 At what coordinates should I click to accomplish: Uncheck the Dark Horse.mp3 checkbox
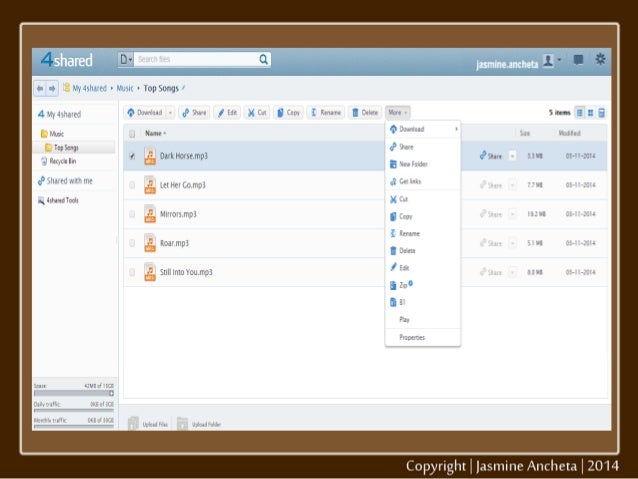tap(132, 156)
